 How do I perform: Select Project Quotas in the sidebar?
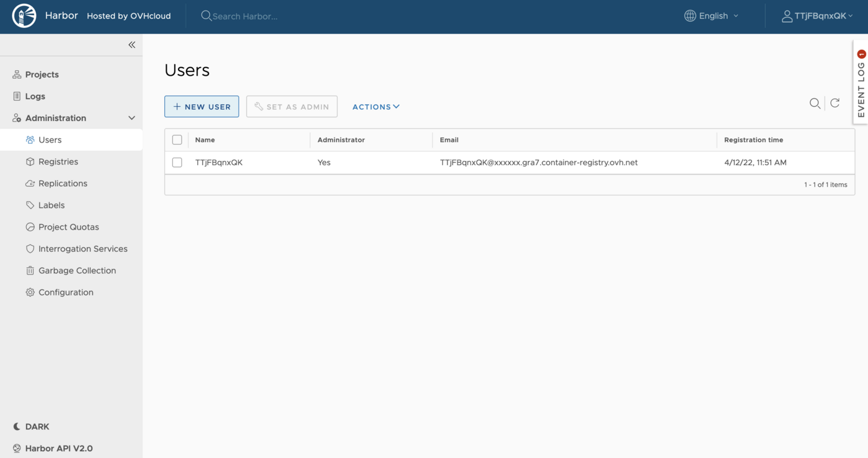pyautogui.click(x=68, y=227)
